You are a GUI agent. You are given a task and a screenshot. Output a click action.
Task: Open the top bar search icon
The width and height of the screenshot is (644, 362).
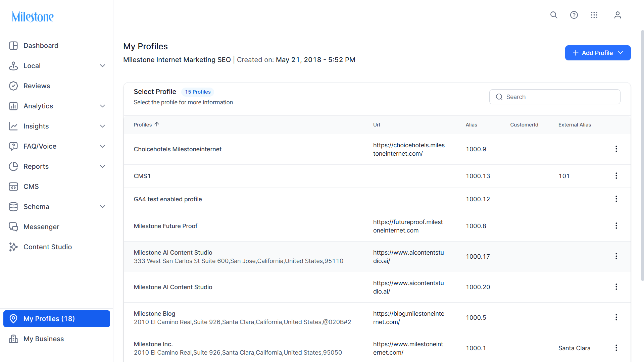(554, 15)
